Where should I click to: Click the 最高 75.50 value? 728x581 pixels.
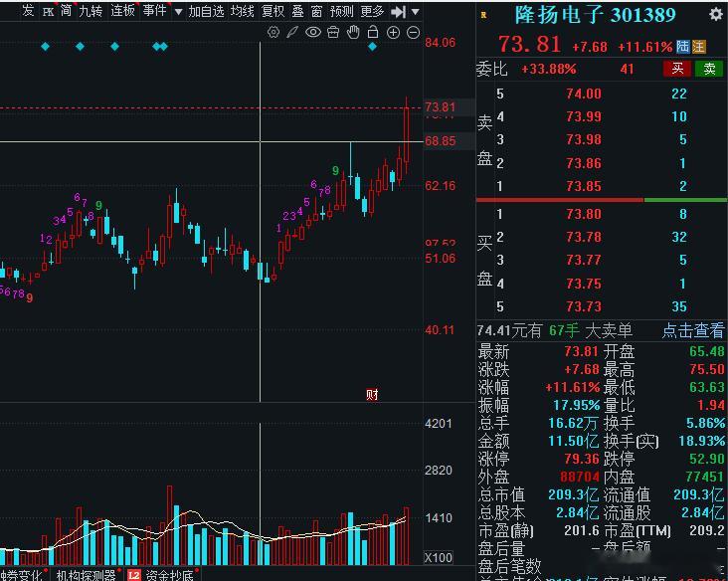coord(707,369)
